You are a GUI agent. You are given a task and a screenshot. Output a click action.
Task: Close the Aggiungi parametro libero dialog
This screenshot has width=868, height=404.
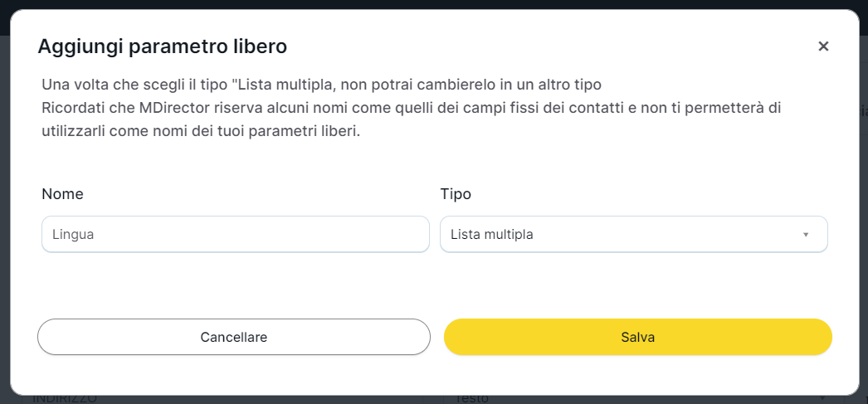pos(823,46)
